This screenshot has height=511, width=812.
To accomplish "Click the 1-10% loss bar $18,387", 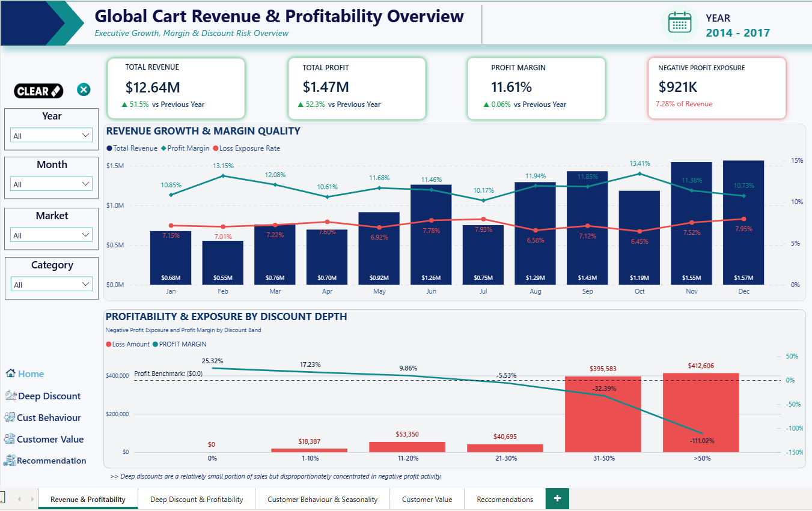I will (309, 450).
